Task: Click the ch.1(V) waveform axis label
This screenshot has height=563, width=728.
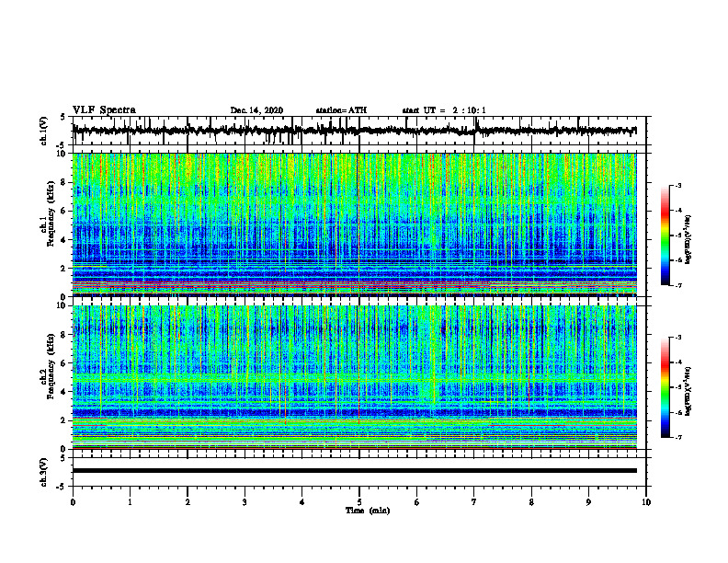Action: pyautogui.click(x=44, y=131)
